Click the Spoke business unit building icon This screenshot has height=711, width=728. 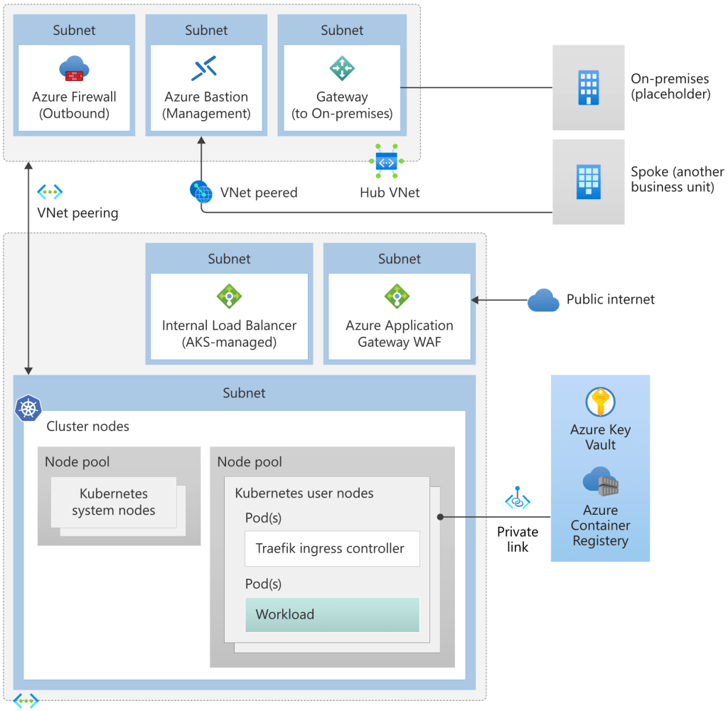point(588,182)
